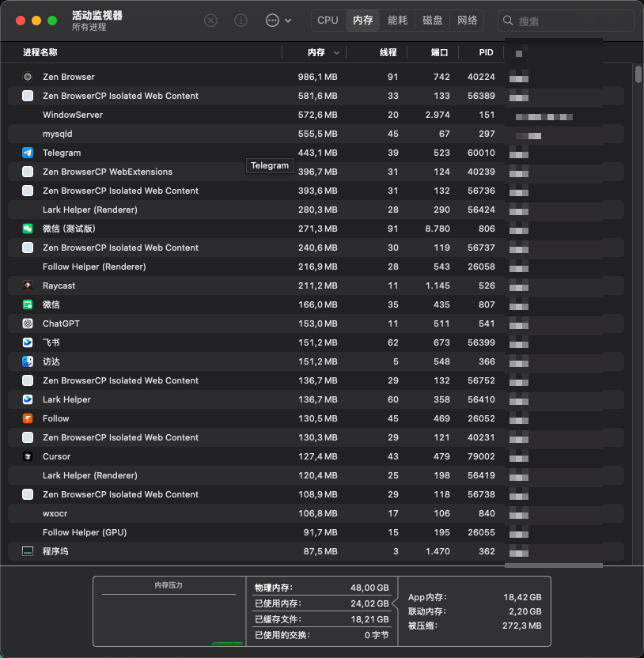Toggle sort arrow on 内存 column

(x=336, y=53)
